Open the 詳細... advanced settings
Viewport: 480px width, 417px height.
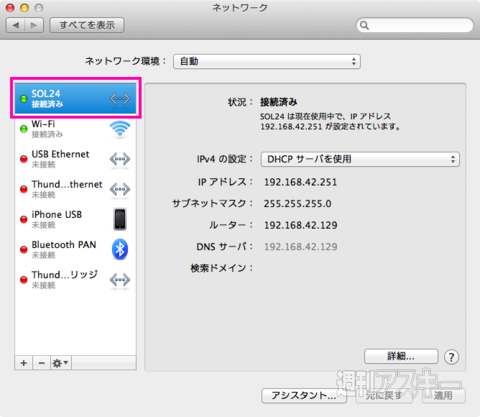pos(401,357)
